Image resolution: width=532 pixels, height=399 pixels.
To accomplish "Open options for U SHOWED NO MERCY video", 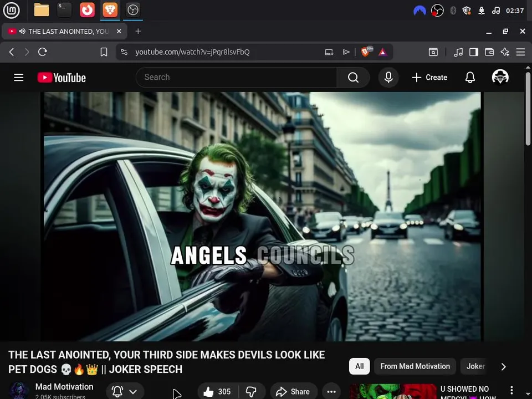I will [511, 391].
